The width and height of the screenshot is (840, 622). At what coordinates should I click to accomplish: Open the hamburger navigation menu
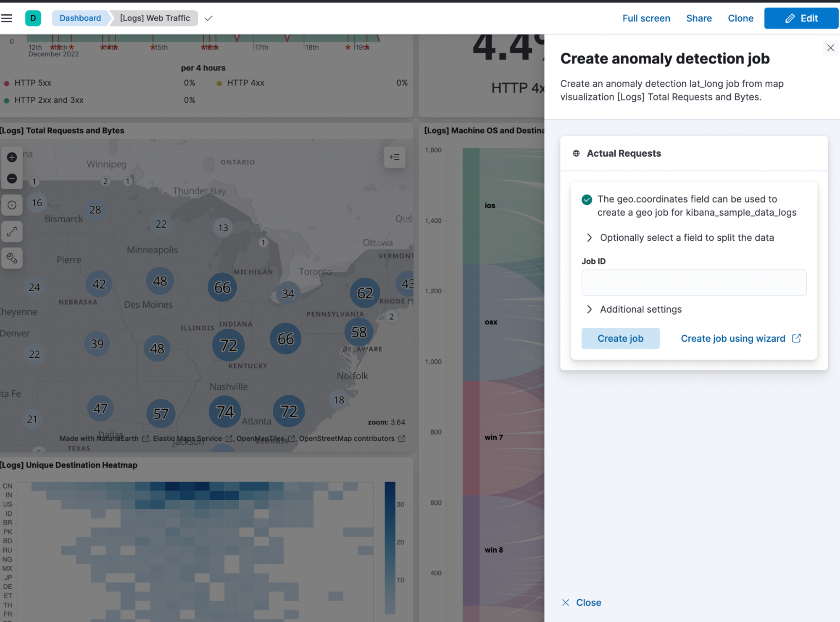coord(7,18)
